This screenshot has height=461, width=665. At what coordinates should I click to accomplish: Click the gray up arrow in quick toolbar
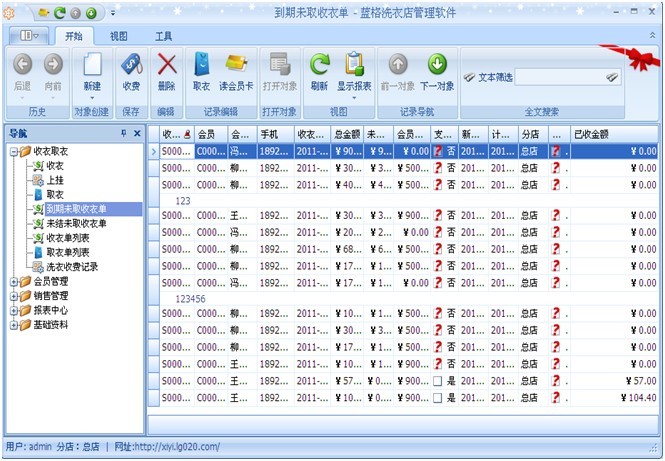[x=75, y=14]
